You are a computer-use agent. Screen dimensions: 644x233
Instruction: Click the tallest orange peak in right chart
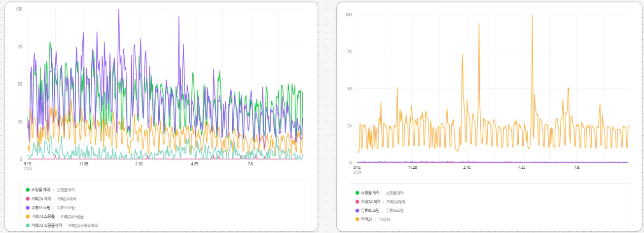(532, 16)
